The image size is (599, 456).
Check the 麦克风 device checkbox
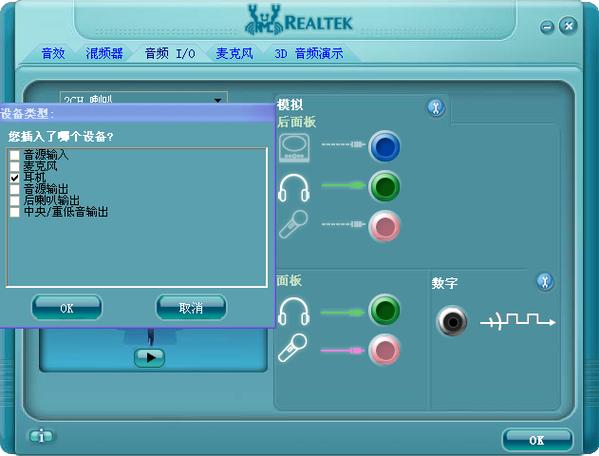[x=15, y=167]
